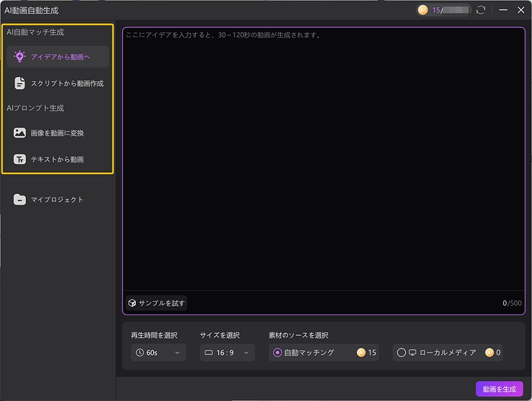
Task: Click the script icon beside スクリプトから動画作成
Action: (x=20, y=83)
